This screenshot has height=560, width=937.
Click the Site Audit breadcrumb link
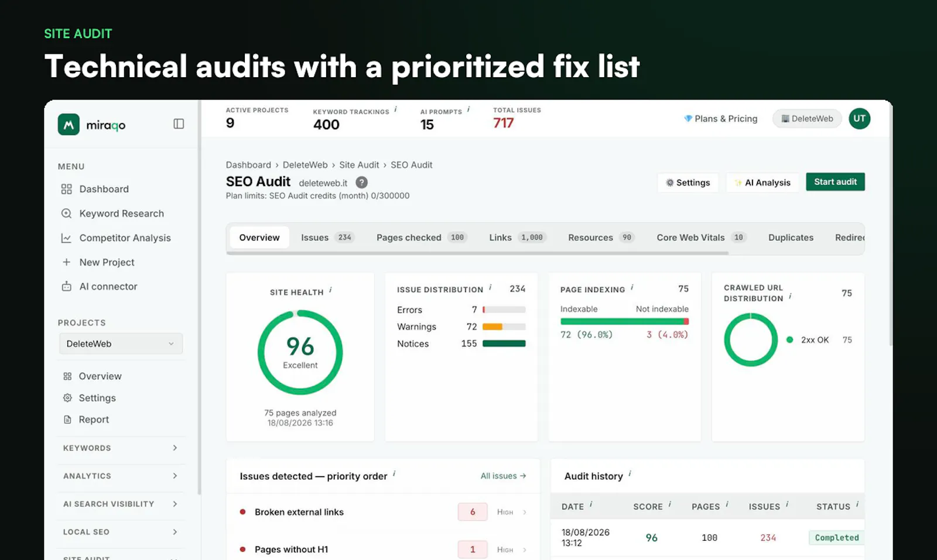pos(359,165)
